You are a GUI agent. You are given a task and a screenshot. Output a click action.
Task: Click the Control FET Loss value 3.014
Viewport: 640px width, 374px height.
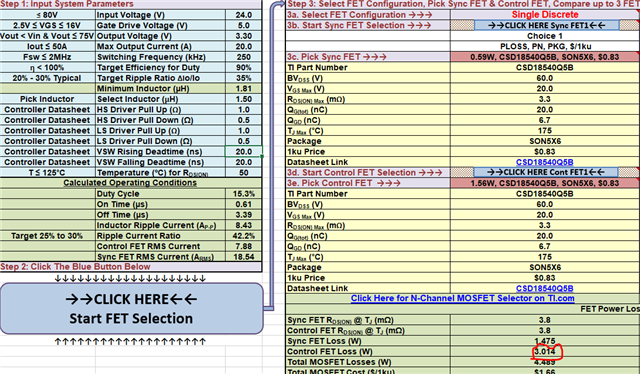pos(545,352)
